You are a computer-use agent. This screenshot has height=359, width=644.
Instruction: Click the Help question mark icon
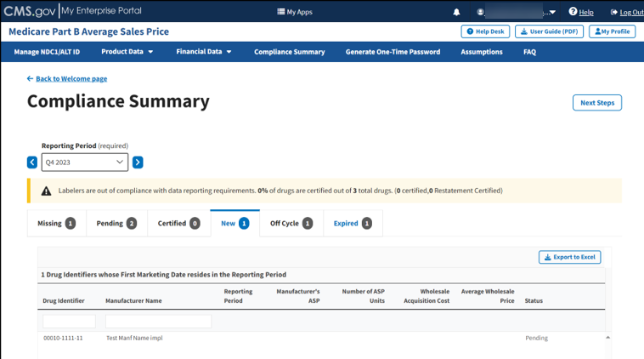[x=573, y=12]
